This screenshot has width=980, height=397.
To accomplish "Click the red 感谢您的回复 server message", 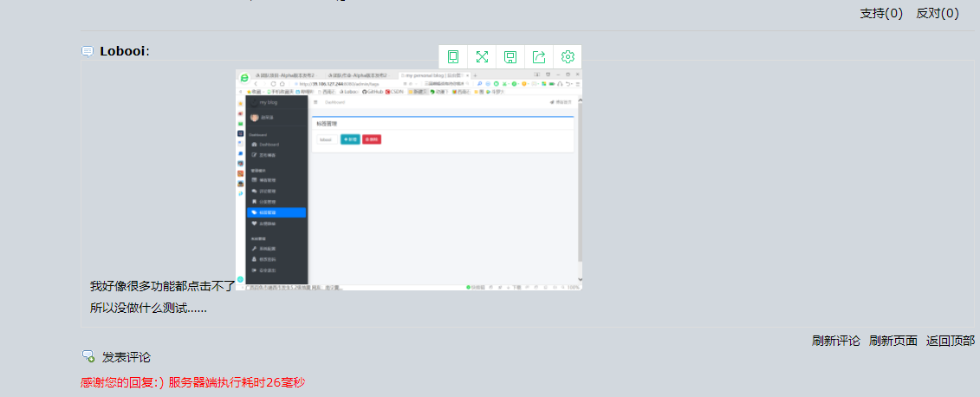I will point(192,382).
